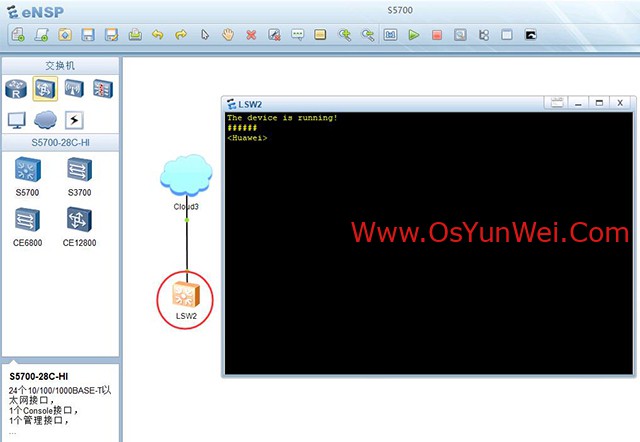Click the 'The device is running!' line
The height and width of the screenshot is (442, 640).
coord(282,118)
